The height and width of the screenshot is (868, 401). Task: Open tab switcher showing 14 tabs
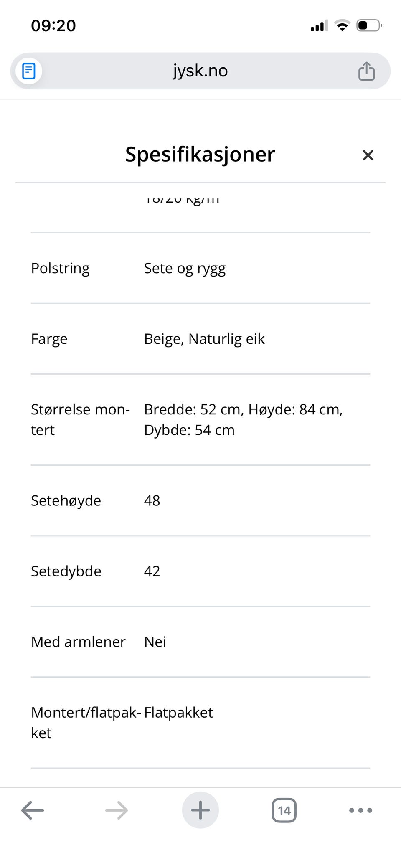click(284, 810)
